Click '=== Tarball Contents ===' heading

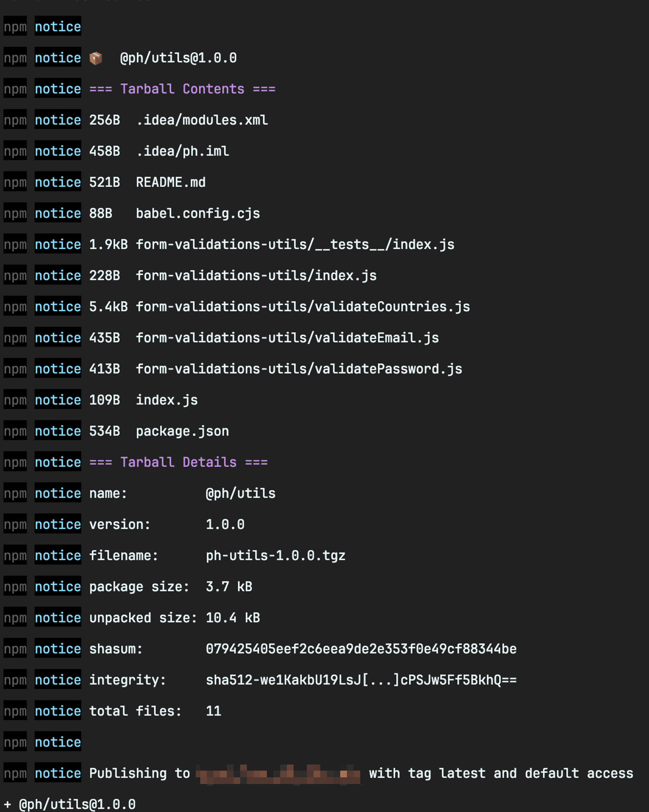pyautogui.click(x=182, y=89)
